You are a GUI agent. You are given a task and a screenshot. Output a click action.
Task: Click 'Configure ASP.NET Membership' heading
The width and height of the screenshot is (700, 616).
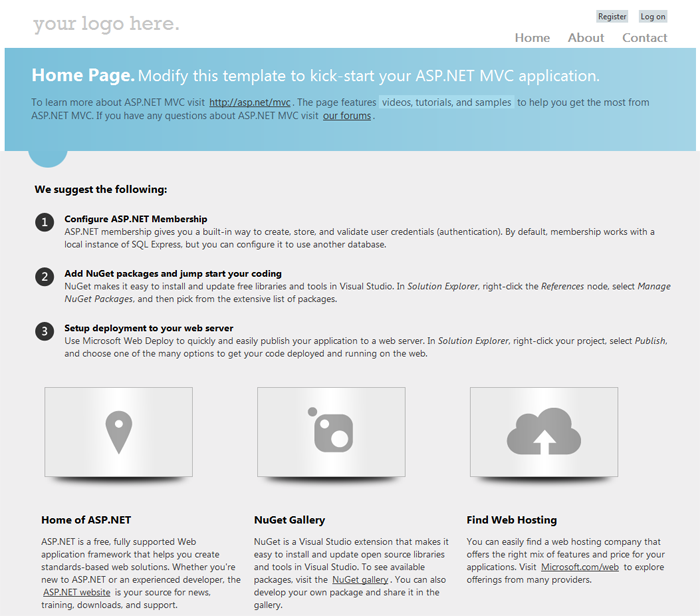point(136,219)
